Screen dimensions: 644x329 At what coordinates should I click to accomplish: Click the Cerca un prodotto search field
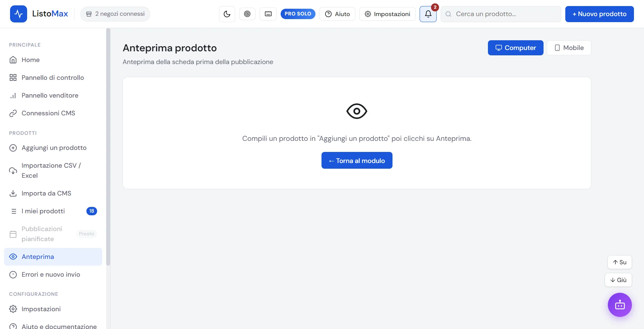tap(501, 14)
